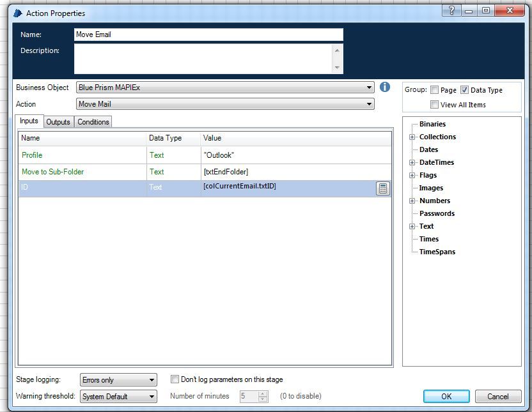The image size is (532, 412).
Task: Tick the View All Items checkbox
Action: click(x=434, y=104)
